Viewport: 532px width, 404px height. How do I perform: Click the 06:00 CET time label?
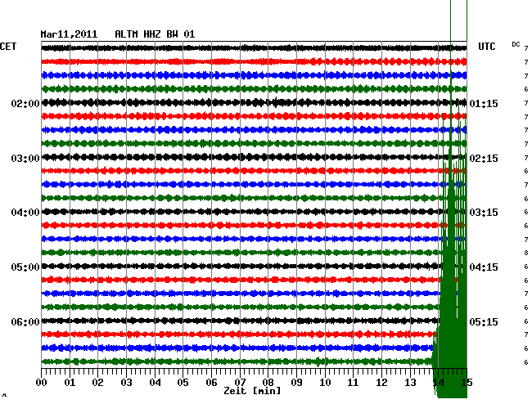pos(25,321)
